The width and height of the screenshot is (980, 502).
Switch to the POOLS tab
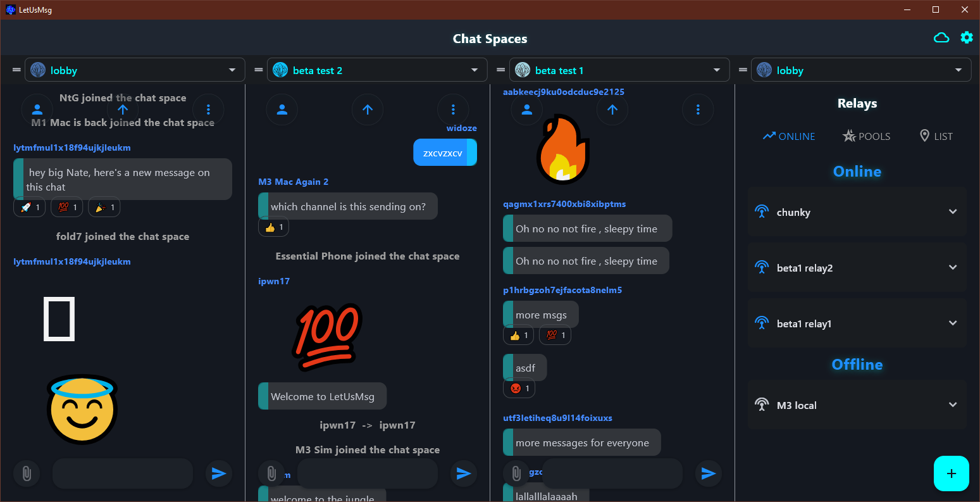(866, 136)
